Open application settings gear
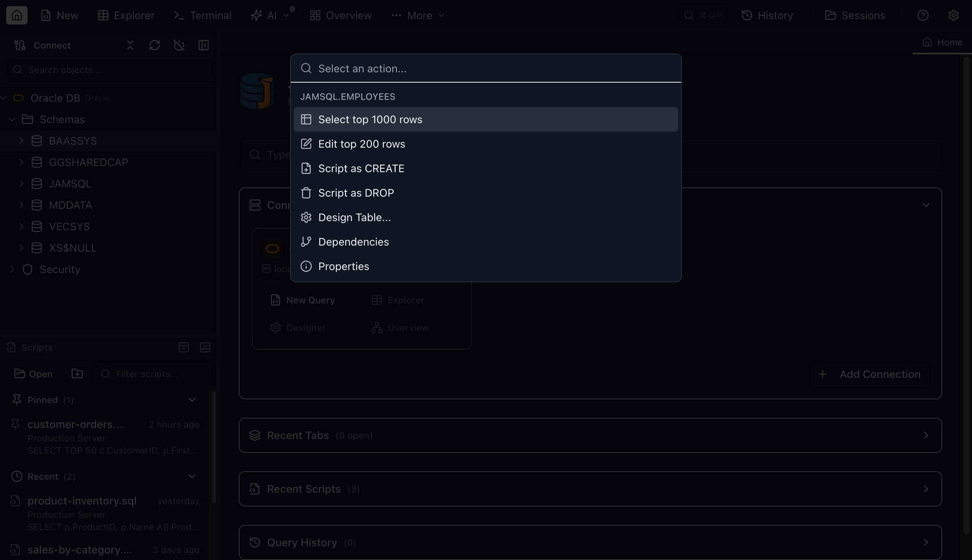Image resolution: width=972 pixels, height=560 pixels. [x=954, y=15]
